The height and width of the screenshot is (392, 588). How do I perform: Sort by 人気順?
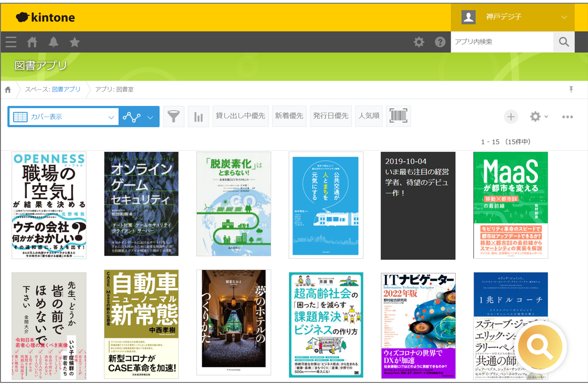[x=369, y=116]
